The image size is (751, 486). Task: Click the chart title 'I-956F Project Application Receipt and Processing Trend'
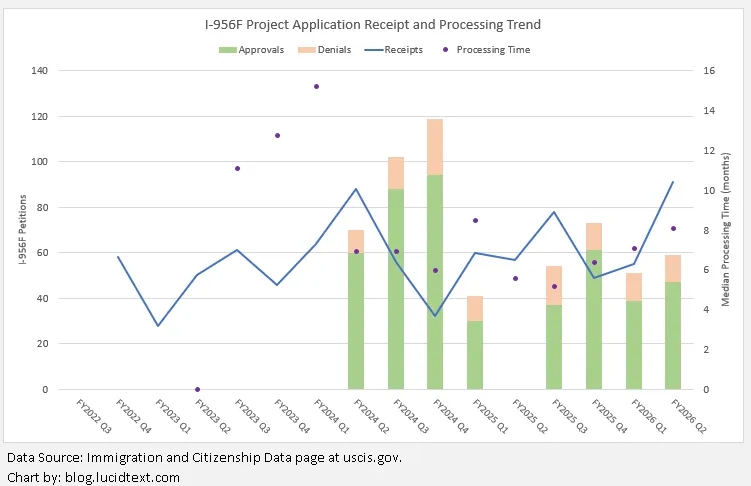[x=373, y=24]
